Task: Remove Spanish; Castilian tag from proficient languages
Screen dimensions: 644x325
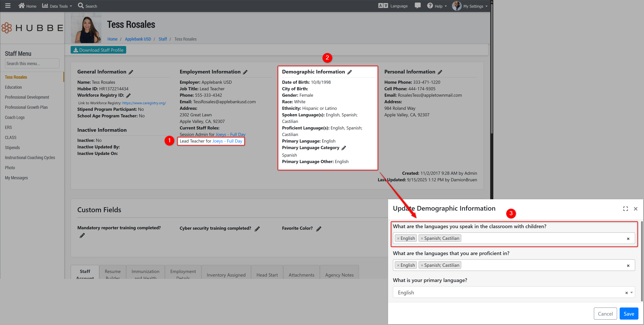Action: click(x=422, y=265)
